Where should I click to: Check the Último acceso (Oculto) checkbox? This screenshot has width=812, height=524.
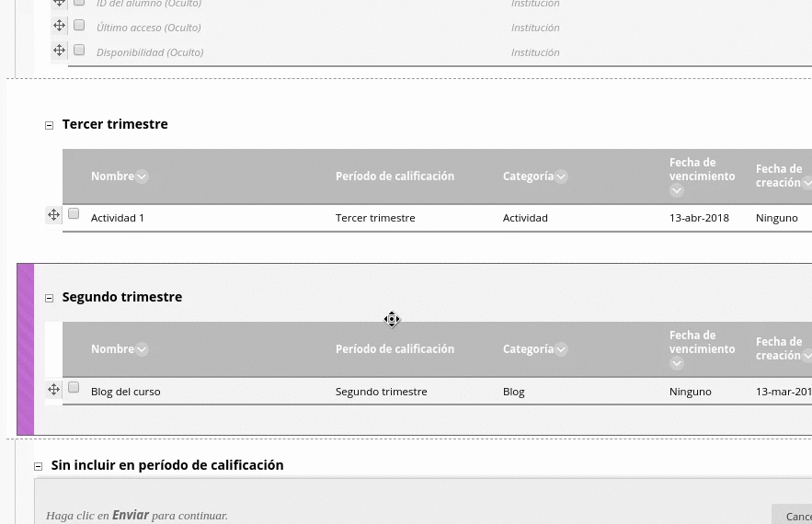tap(79, 26)
